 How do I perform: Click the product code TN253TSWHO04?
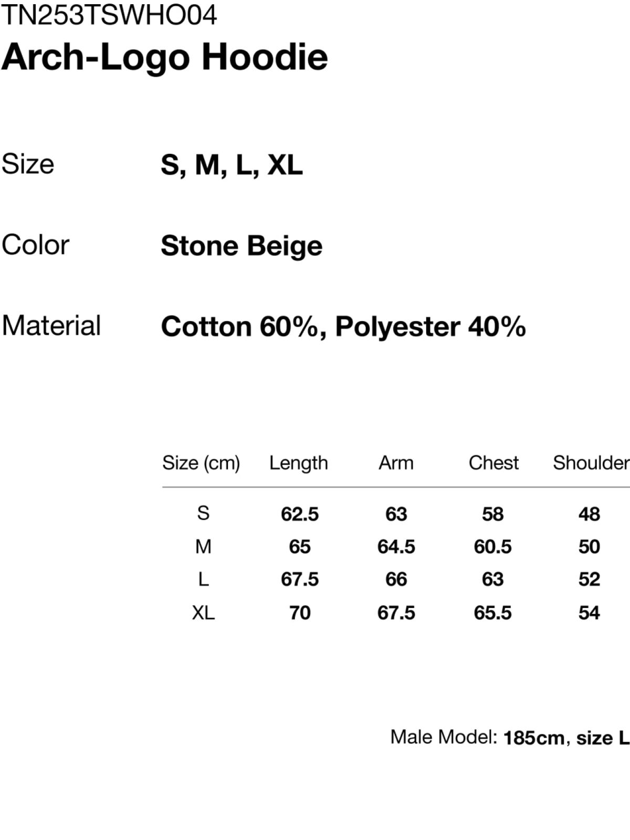(x=109, y=15)
